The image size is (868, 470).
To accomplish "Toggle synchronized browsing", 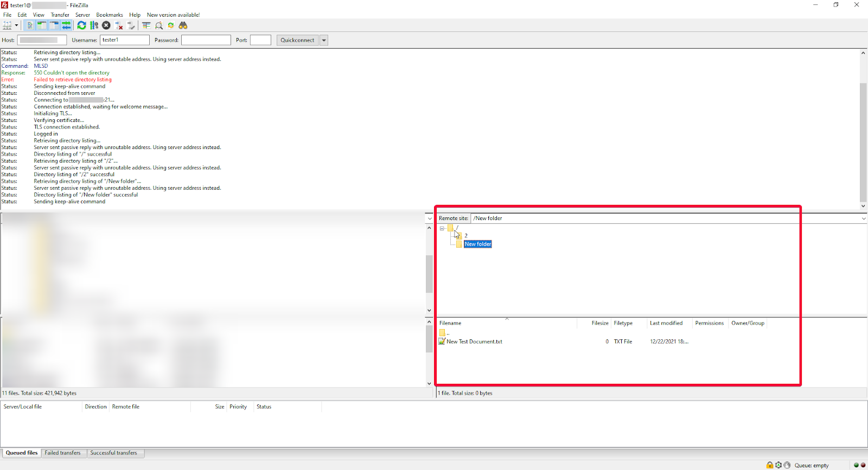I will [x=171, y=25].
